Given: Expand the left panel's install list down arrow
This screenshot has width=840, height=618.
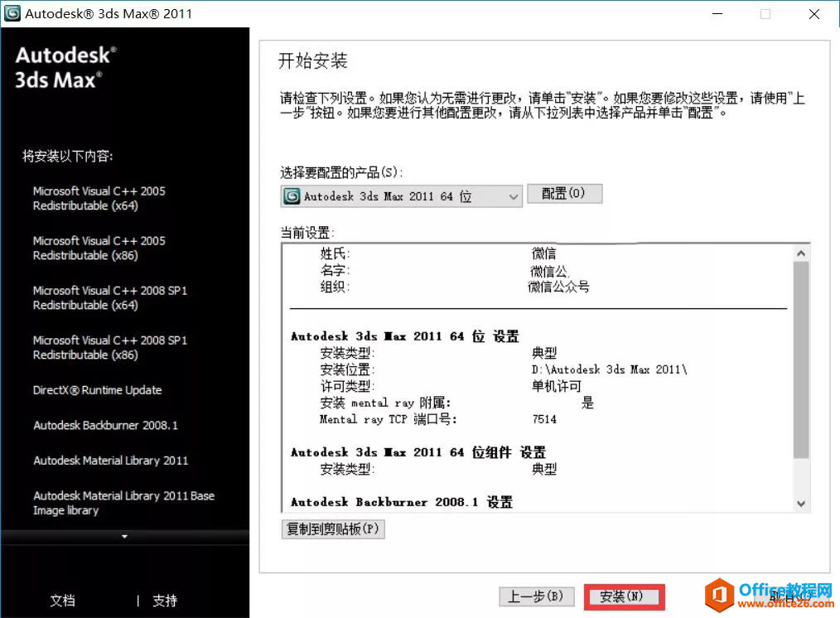Looking at the screenshot, I should coord(124,537).
